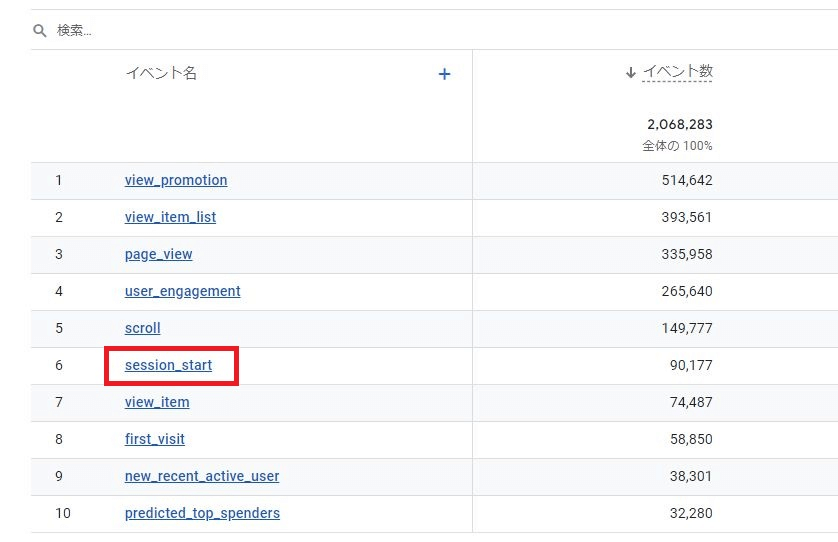Open the user_engagement event
The width and height of the screenshot is (838, 542).
point(182,291)
